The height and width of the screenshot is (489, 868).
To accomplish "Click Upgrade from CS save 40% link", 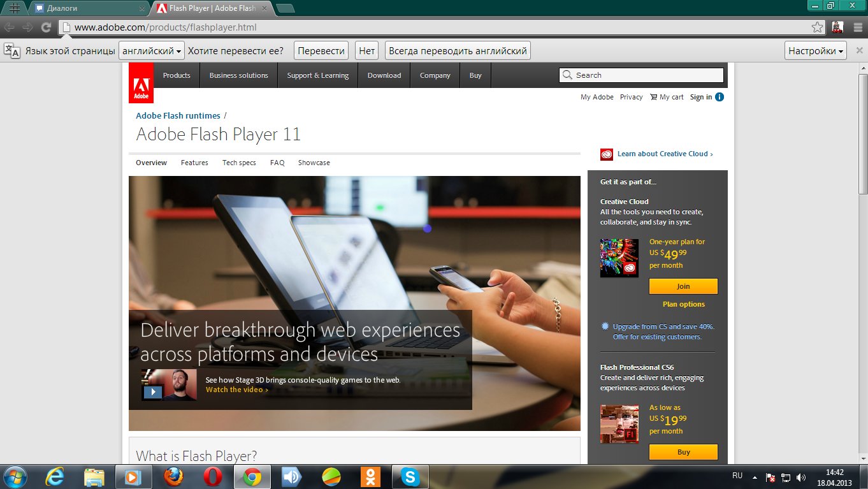I will [663, 332].
